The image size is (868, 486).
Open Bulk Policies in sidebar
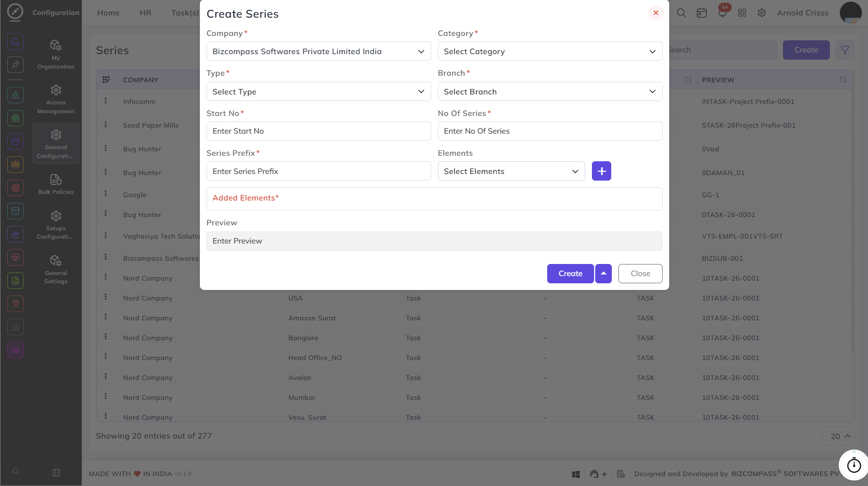click(x=56, y=184)
